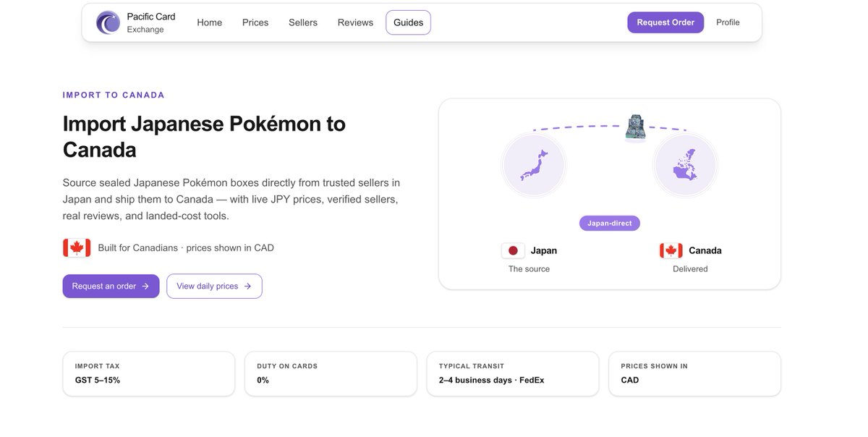The image size is (868, 437).
Task: Click the Pacific Card Exchange moon logo
Action: 109,22
